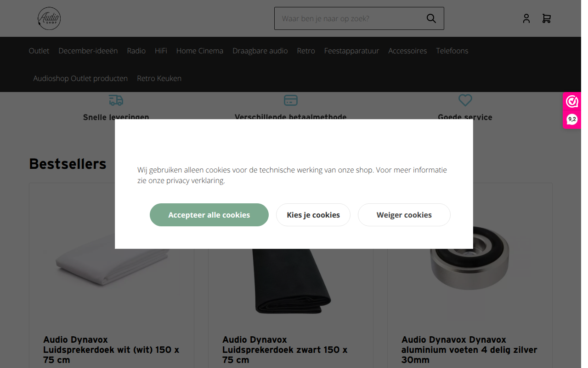588x368 pixels.
Task: Click the payment card icon
Action: tap(290, 100)
